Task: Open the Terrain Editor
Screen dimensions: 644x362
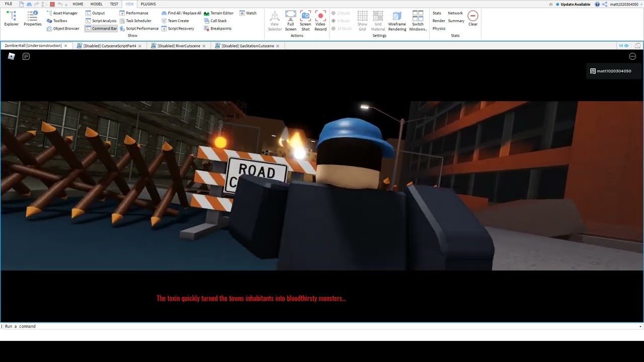Action: 219,13
